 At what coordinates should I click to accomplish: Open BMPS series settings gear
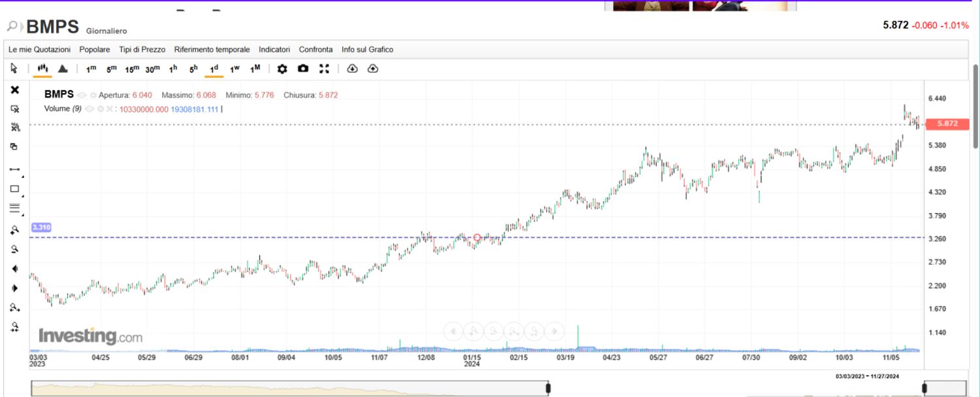click(x=93, y=95)
